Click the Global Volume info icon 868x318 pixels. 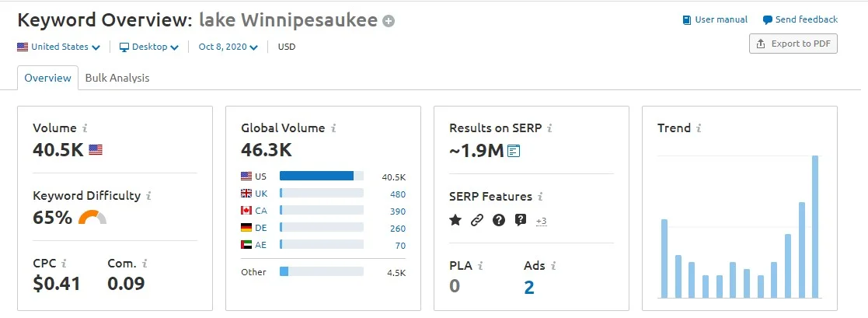333,128
